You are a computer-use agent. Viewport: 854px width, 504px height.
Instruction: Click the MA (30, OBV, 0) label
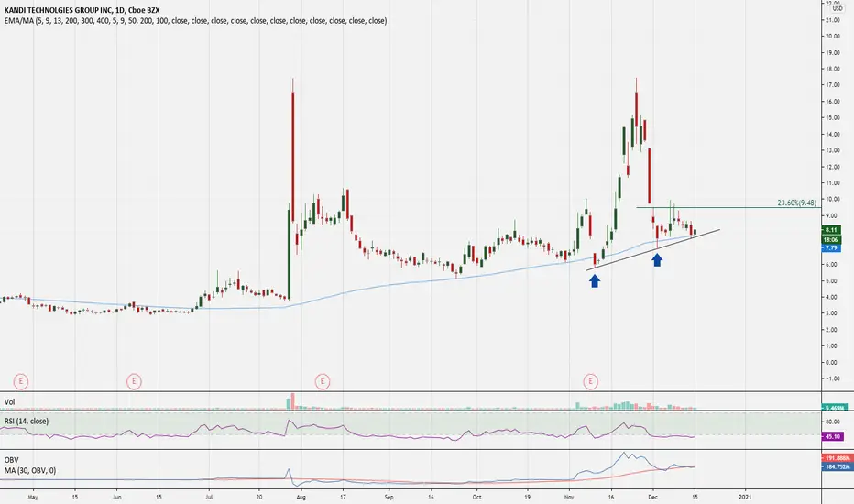tap(30, 470)
